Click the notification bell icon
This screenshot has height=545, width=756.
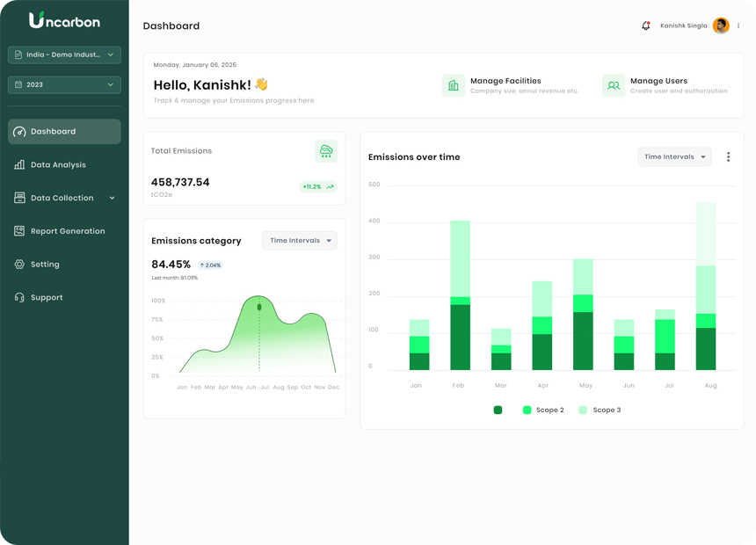646,26
